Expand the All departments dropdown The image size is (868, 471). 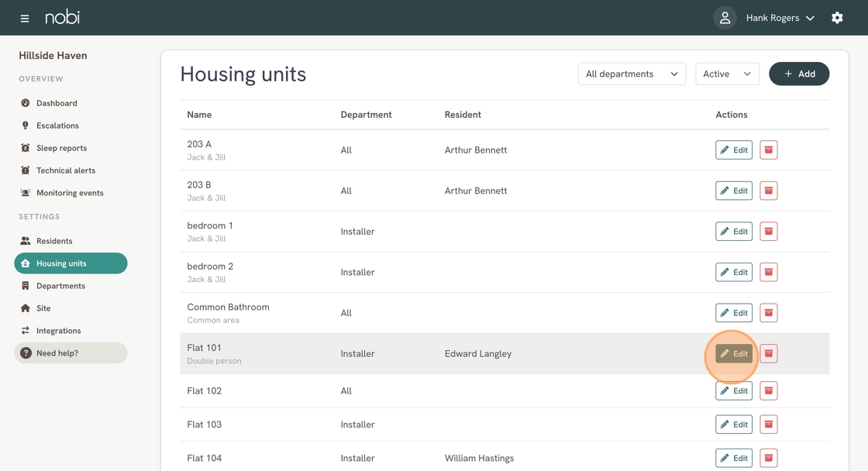(632, 74)
